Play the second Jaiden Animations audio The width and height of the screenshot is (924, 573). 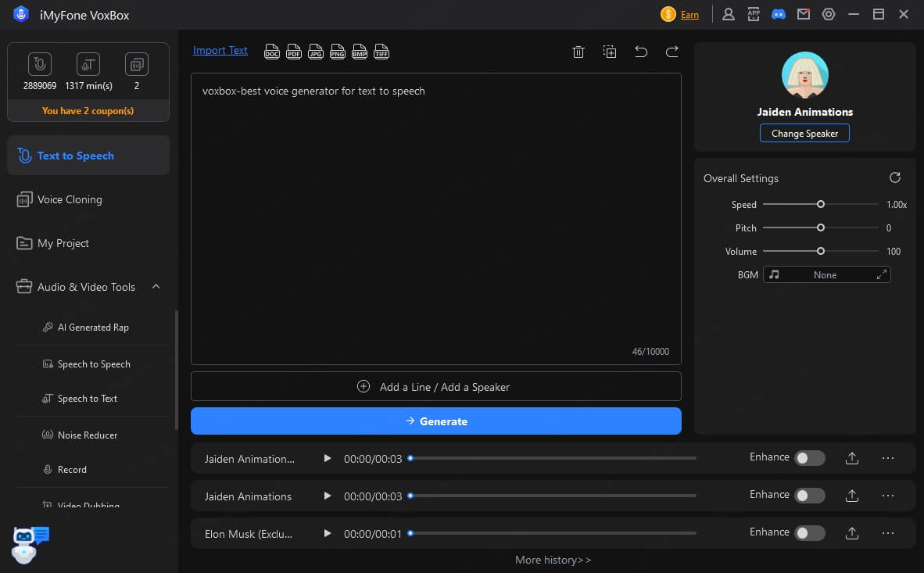pyautogui.click(x=327, y=496)
